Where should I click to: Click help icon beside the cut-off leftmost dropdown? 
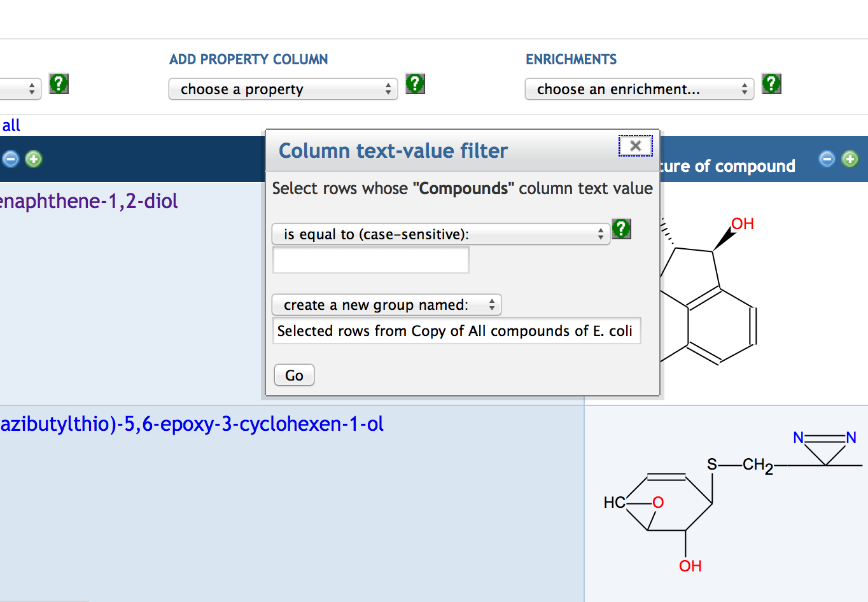tap(59, 84)
